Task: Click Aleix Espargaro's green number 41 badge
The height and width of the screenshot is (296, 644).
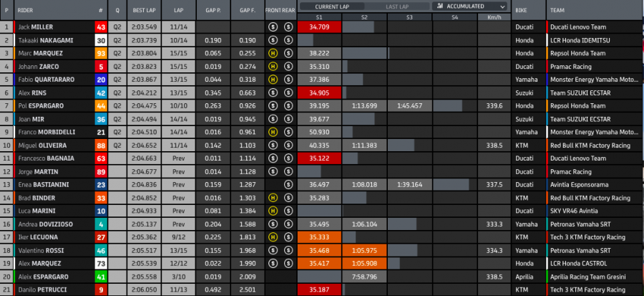Action: (x=101, y=277)
